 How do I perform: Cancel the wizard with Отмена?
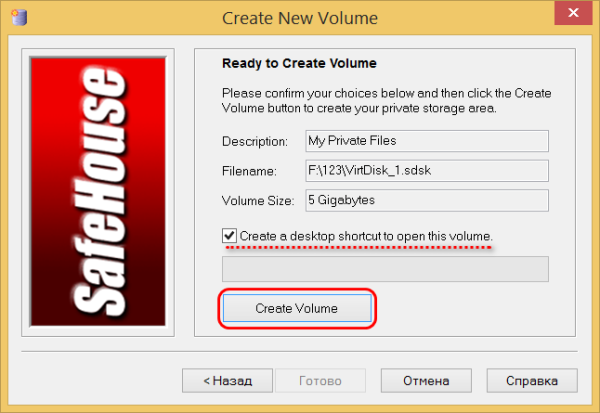(x=426, y=380)
